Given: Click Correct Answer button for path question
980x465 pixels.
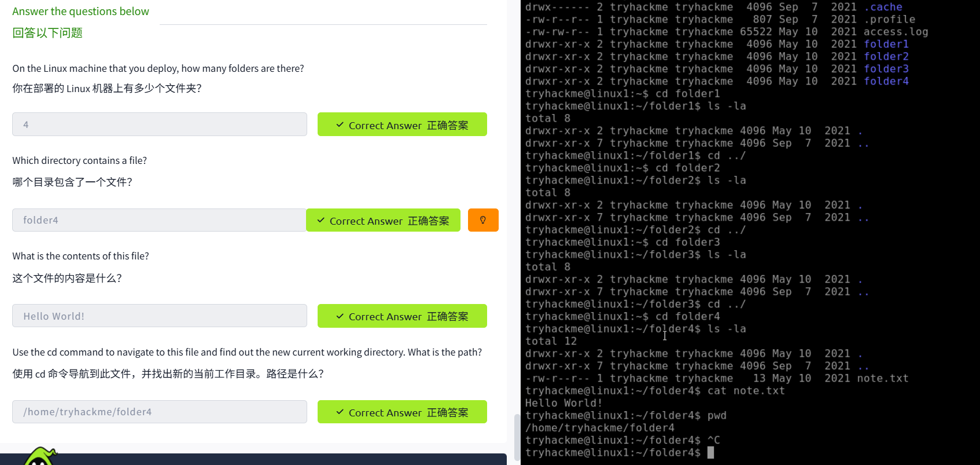Looking at the screenshot, I should pos(402,412).
